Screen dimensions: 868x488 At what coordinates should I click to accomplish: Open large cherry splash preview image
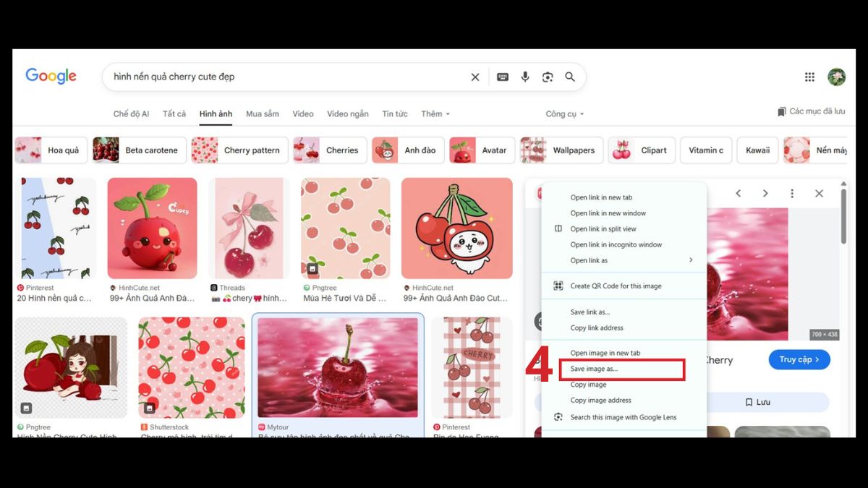[746, 274]
